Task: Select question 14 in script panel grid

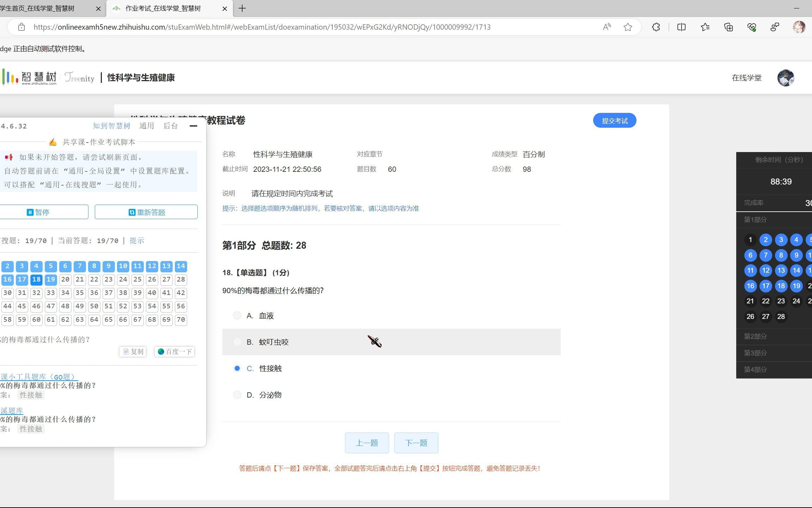Action: [x=181, y=266]
